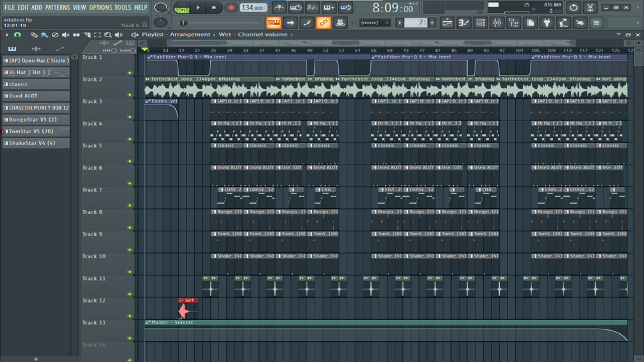Click the horizontal slider under transport buttons
644x362 pixels.
220,23
